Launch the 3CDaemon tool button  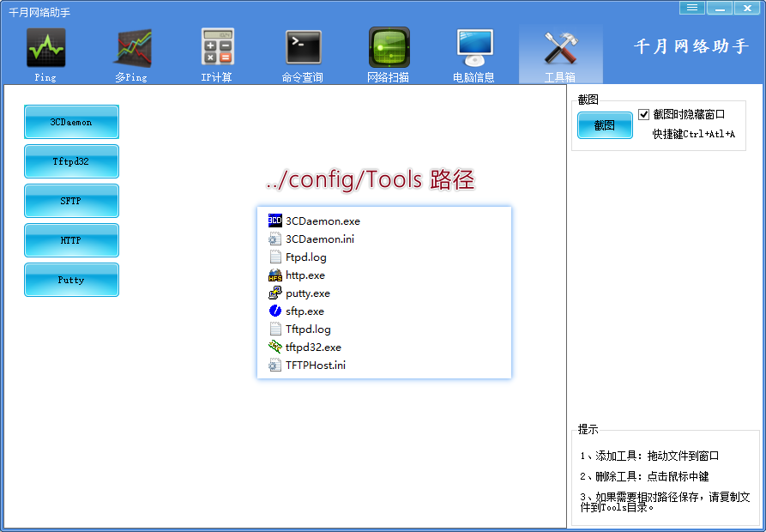pyautogui.click(x=71, y=122)
